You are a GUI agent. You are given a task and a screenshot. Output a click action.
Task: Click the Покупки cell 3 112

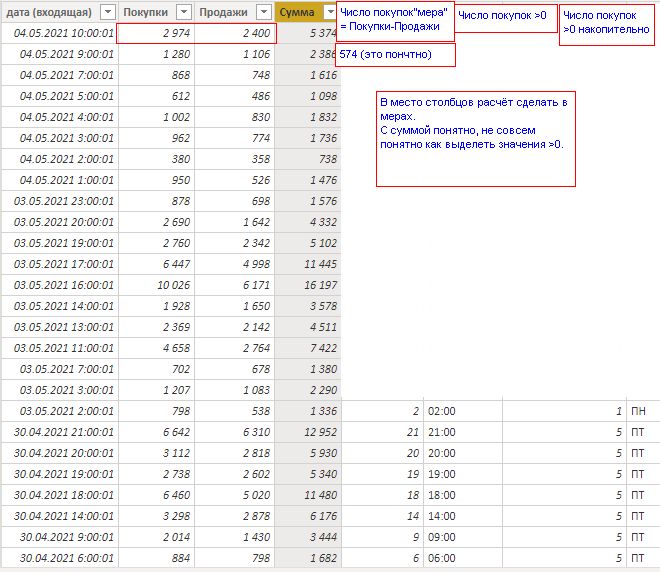coord(156,453)
